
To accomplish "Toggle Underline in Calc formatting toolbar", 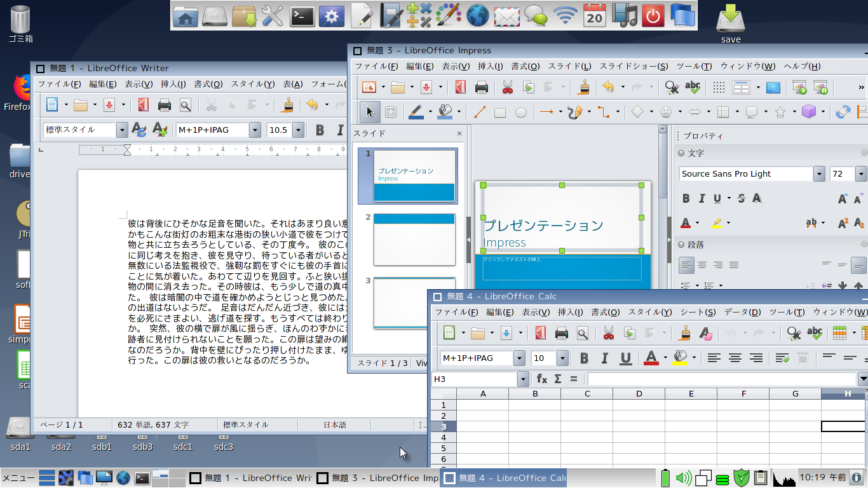I will tap(625, 358).
